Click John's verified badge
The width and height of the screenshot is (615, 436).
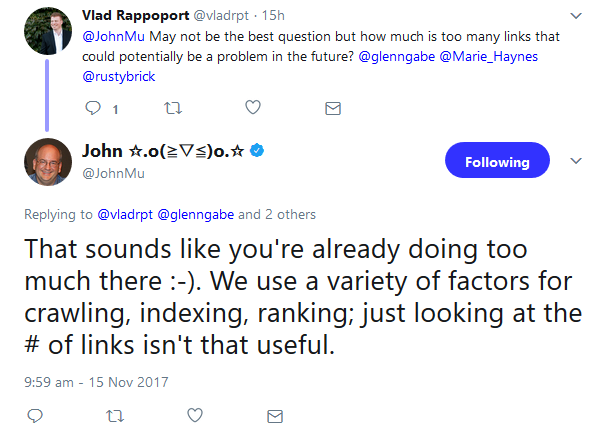click(x=257, y=150)
